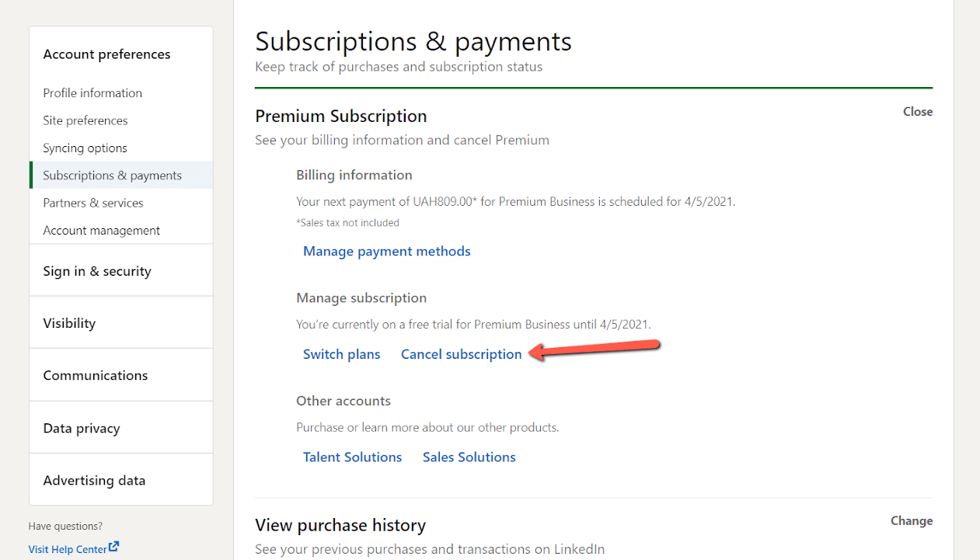The height and width of the screenshot is (560, 980).
Task: Open Profile information settings
Action: [x=92, y=93]
